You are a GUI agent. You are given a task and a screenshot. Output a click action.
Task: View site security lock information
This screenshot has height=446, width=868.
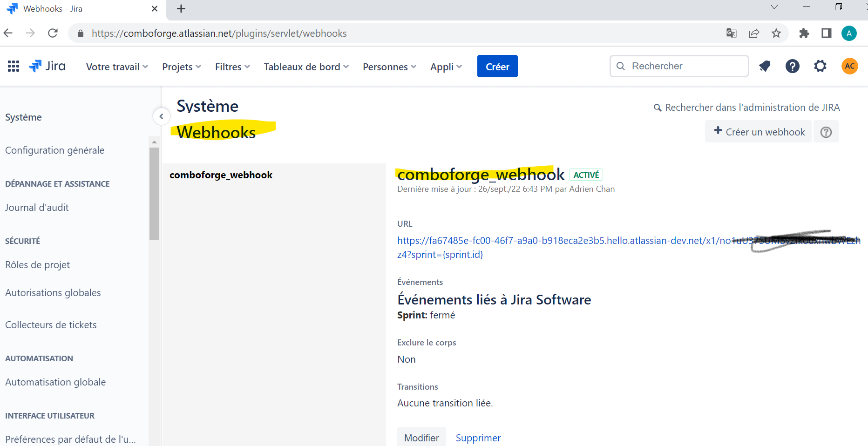81,34
